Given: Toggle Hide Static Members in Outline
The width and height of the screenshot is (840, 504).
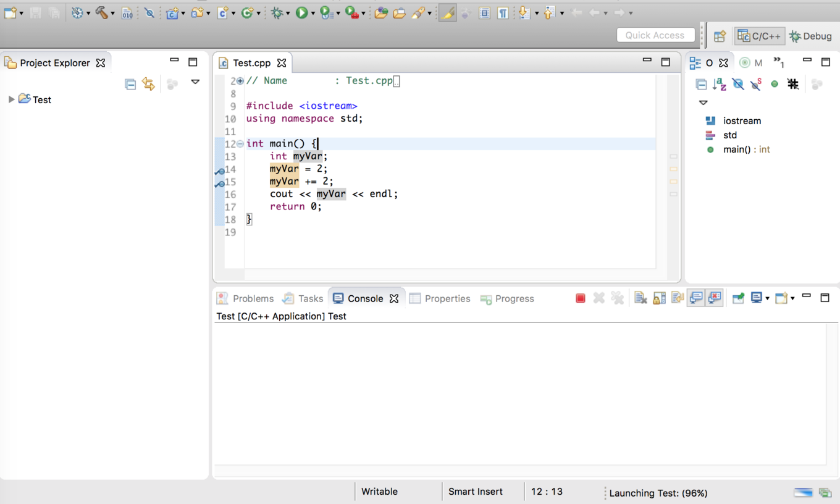Looking at the screenshot, I should pos(756,84).
